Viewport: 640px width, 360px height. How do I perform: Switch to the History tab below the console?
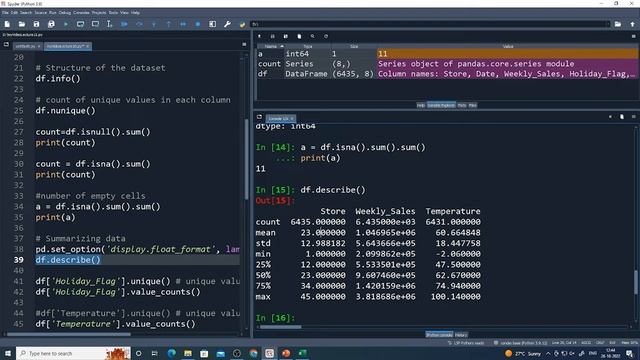461,335
